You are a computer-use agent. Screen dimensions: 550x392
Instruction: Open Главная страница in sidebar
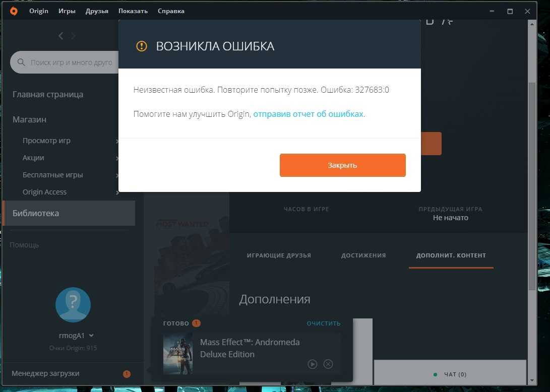[x=48, y=94]
